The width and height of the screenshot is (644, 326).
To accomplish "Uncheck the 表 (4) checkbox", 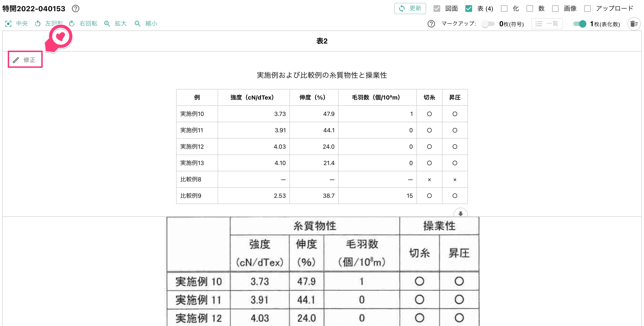I will (469, 9).
